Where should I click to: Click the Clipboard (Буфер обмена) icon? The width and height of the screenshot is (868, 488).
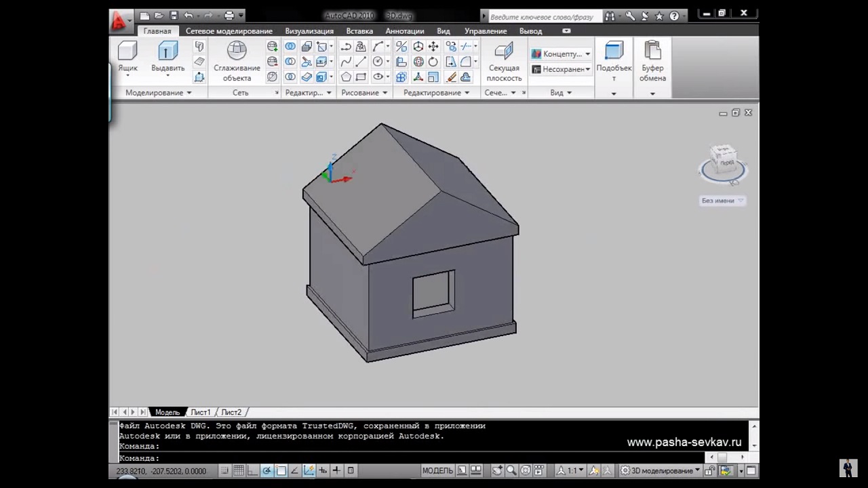tap(652, 52)
